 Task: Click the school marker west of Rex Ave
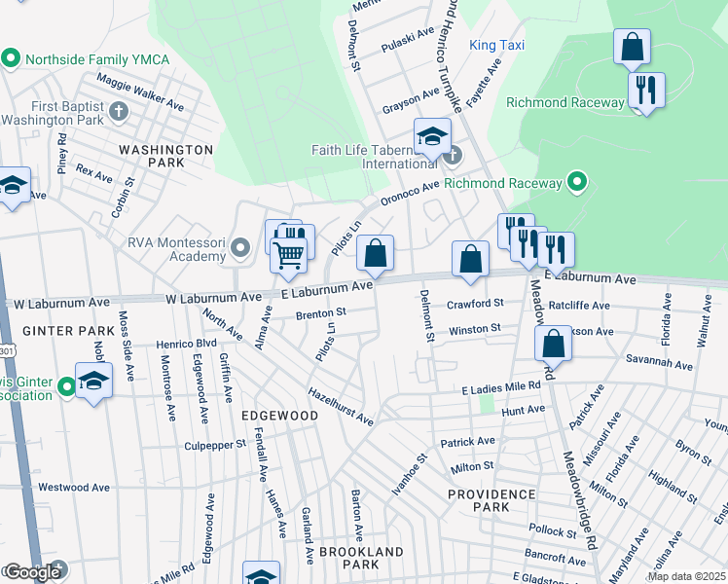click(x=13, y=185)
